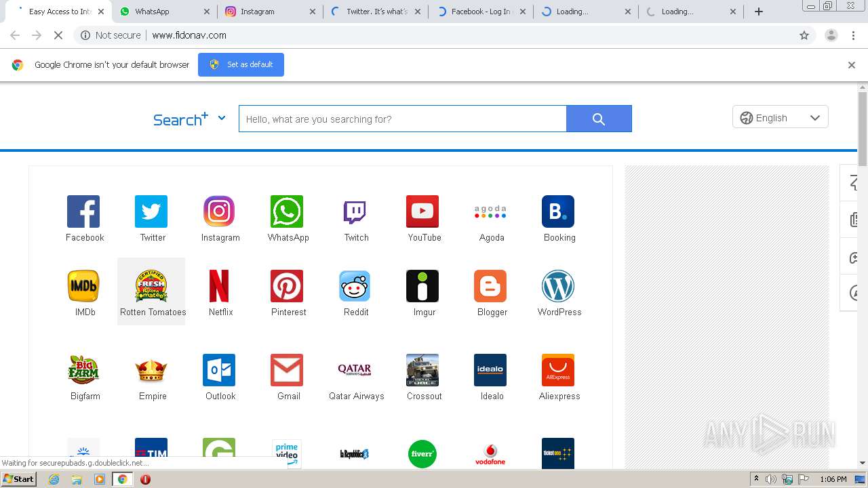Open the Gmail shortcut icon
Screen dimensions: 868x488
(x=287, y=370)
